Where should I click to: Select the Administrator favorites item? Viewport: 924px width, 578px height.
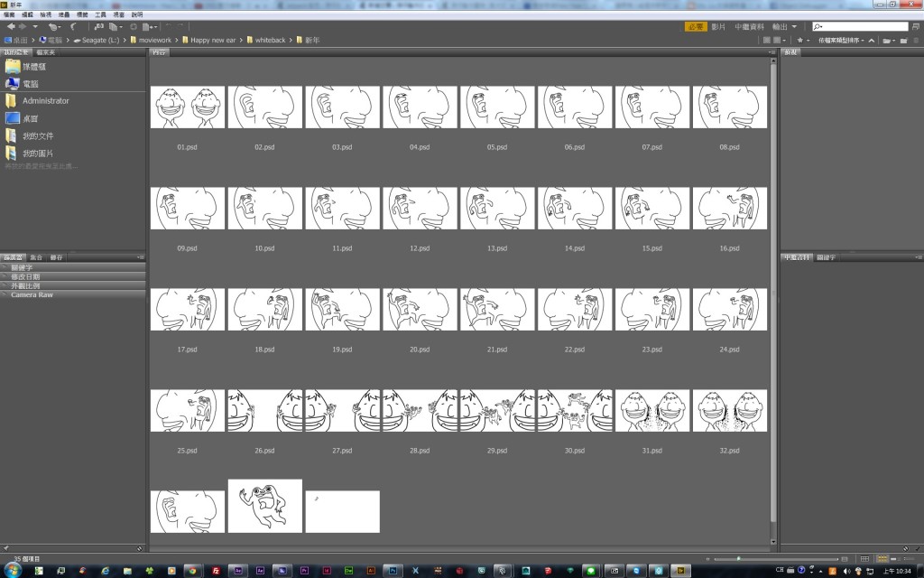coord(45,101)
